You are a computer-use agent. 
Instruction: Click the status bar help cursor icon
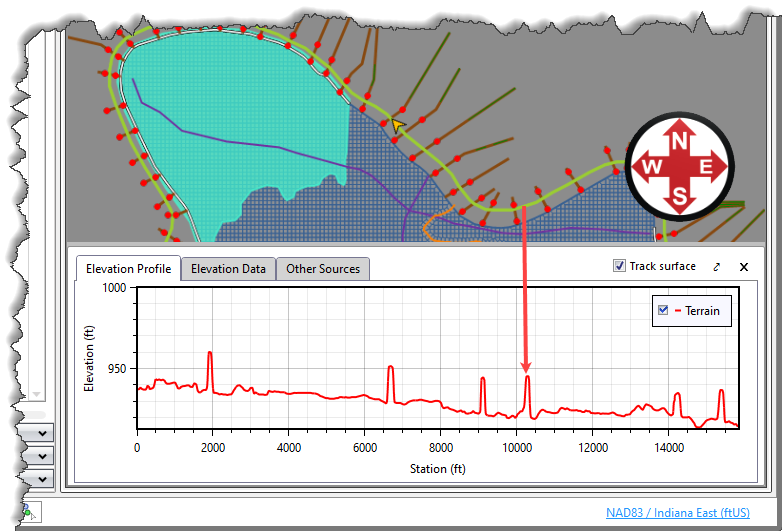31,512
